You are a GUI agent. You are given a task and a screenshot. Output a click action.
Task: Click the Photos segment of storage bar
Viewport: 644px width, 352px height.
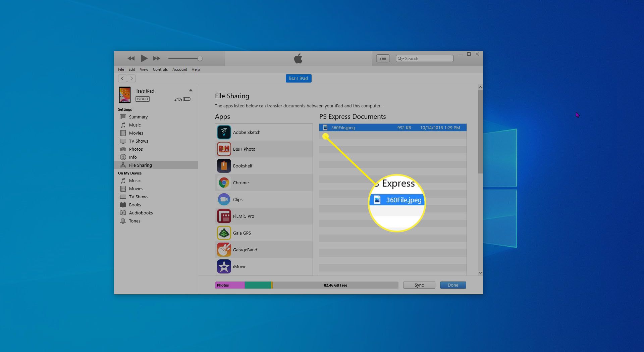coord(230,285)
